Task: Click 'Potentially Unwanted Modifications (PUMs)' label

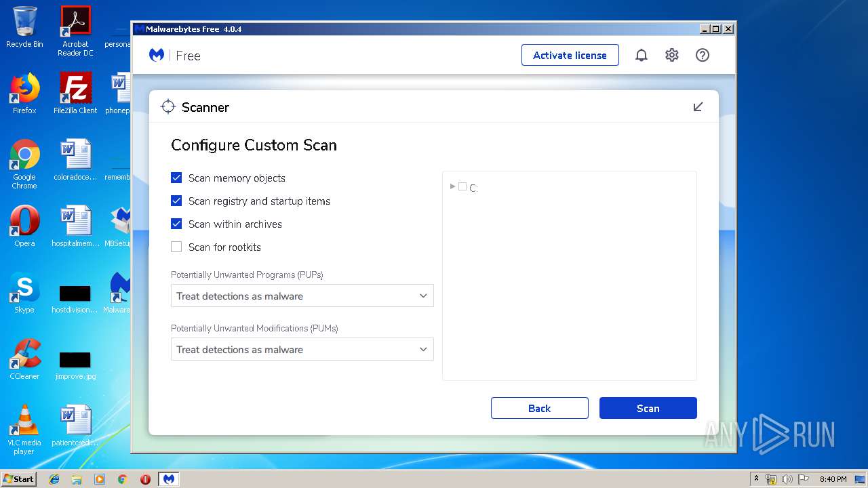Action: click(x=254, y=328)
